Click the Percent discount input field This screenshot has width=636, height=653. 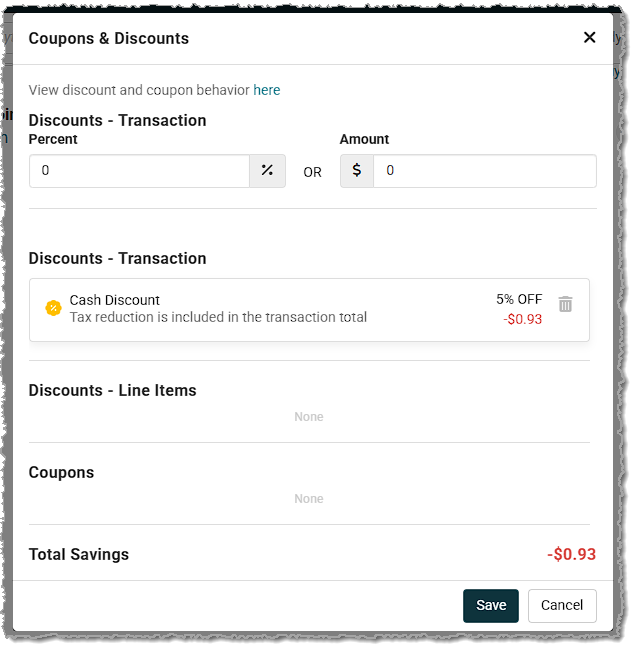pyautogui.click(x=139, y=171)
